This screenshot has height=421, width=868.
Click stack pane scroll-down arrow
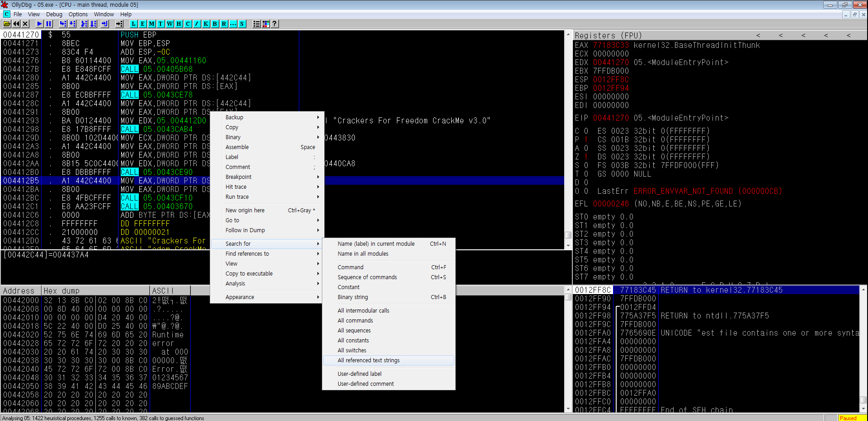[x=863, y=409]
